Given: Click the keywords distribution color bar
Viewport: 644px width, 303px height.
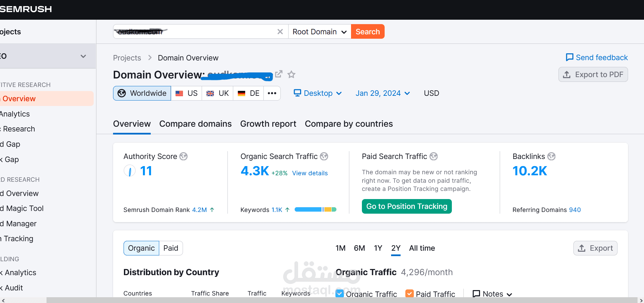Looking at the screenshot, I should click(x=315, y=210).
